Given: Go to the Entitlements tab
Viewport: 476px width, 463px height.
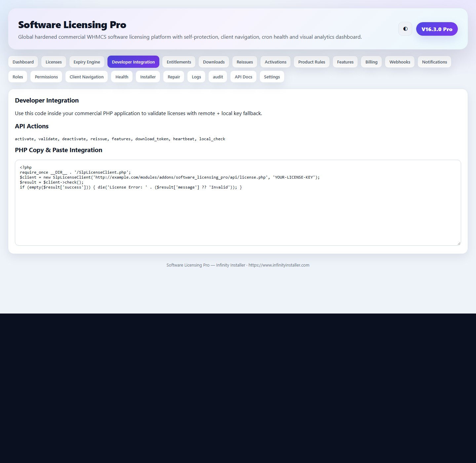Looking at the screenshot, I should (x=179, y=62).
